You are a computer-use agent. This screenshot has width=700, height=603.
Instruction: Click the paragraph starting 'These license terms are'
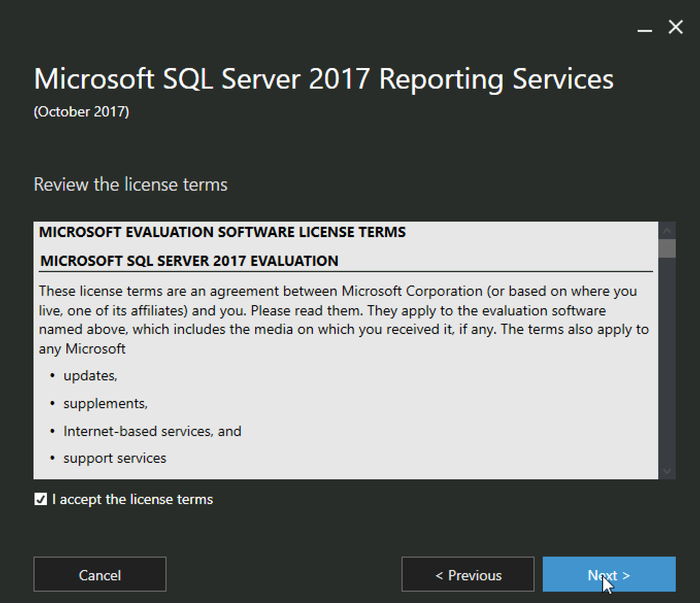[x=344, y=320]
